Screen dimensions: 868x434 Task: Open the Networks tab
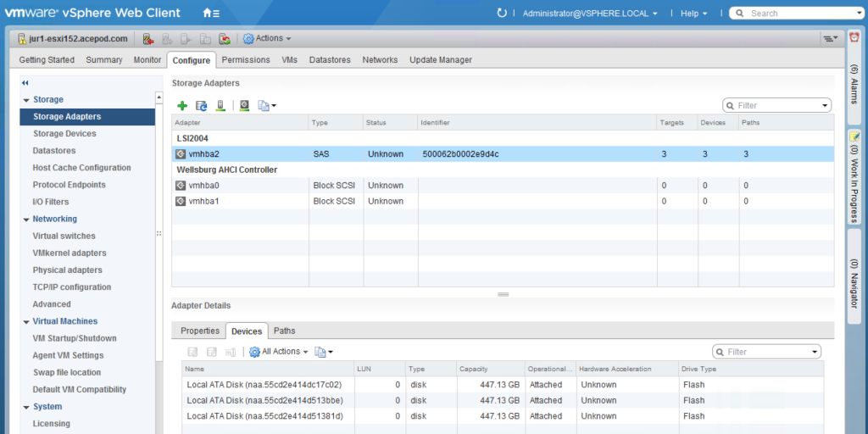pos(380,60)
